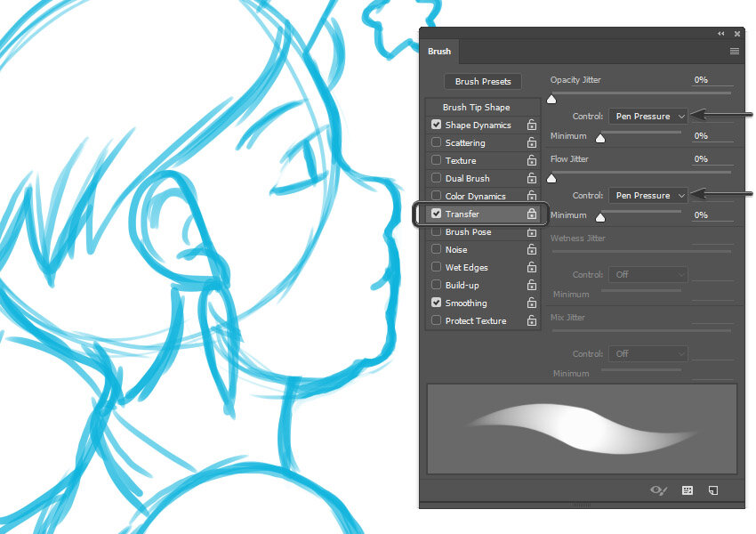Lock the Protect Texture setting

[531, 320]
